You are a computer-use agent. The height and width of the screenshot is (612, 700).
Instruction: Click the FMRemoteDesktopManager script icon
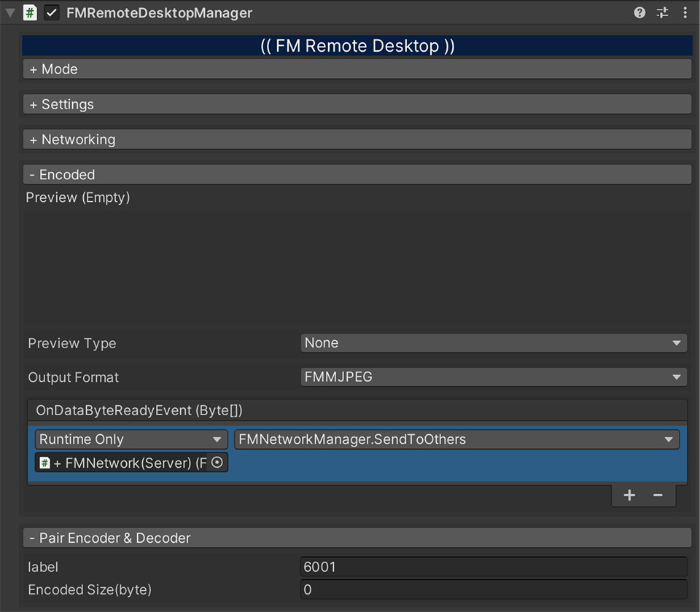point(29,12)
